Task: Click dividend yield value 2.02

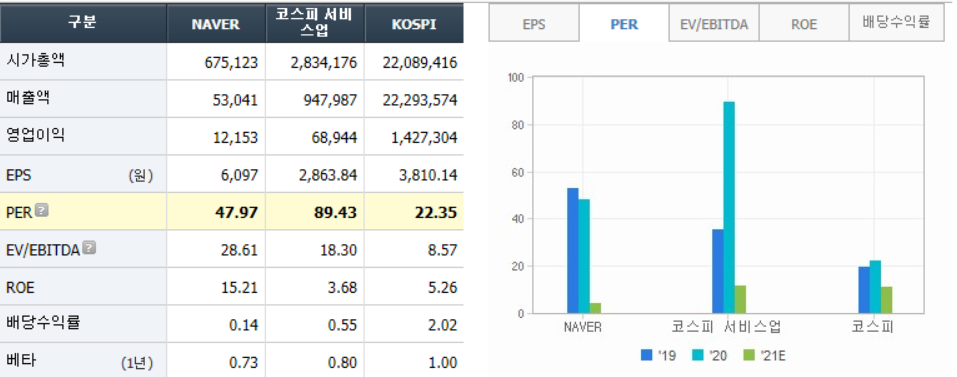Action: 442,325
